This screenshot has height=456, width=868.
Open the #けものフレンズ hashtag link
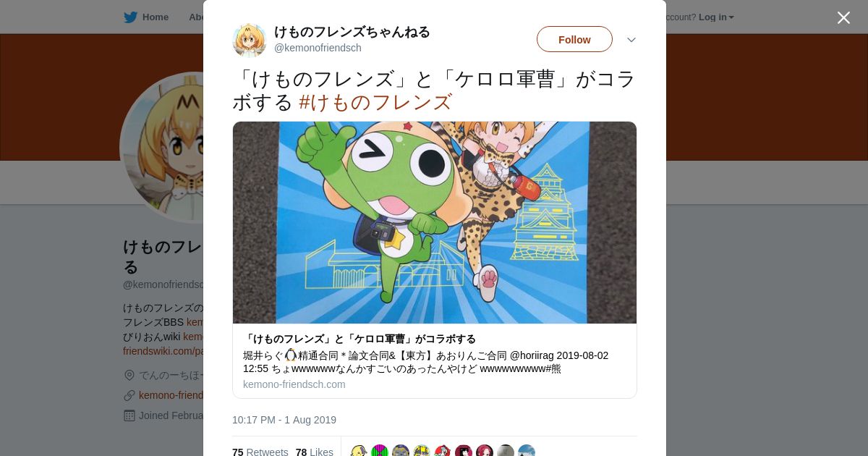click(375, 102)
